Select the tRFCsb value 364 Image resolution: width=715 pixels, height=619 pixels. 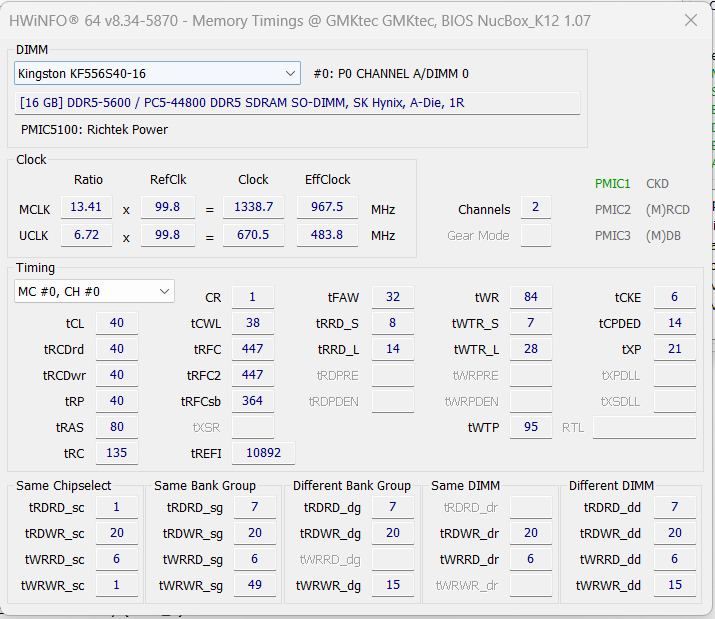[x=253, y=401]
